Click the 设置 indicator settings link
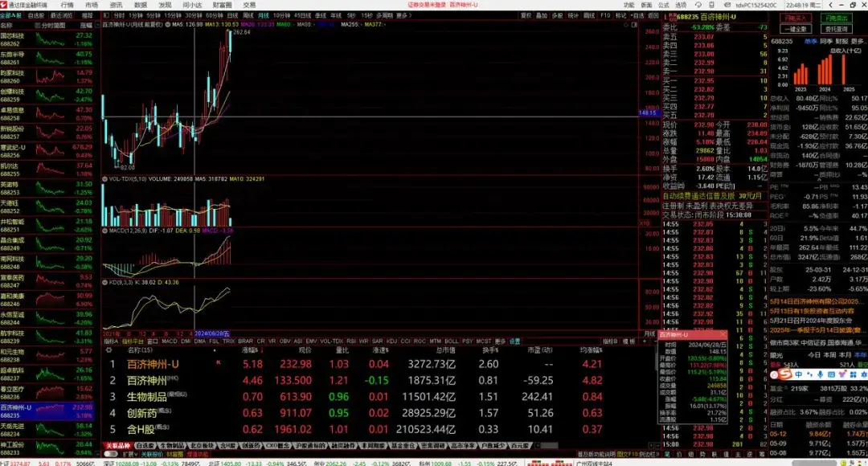Viewport: 868px width, 466px height. [x=515, y=341]
